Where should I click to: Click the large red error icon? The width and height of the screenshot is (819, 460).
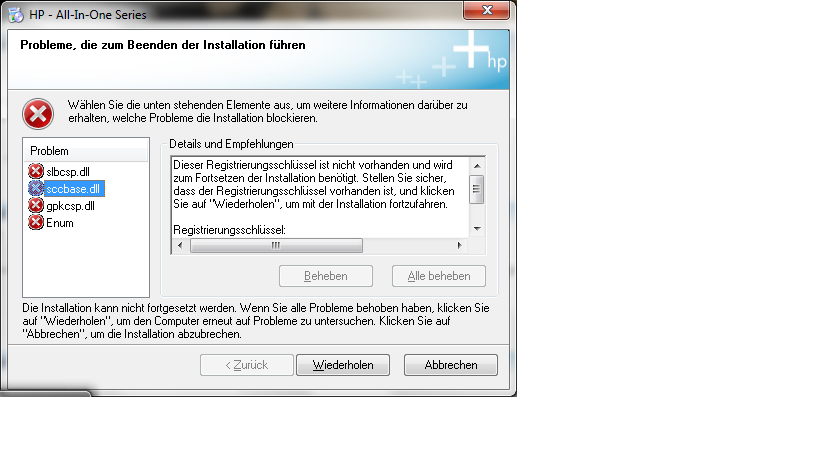(x=38, y=113)
